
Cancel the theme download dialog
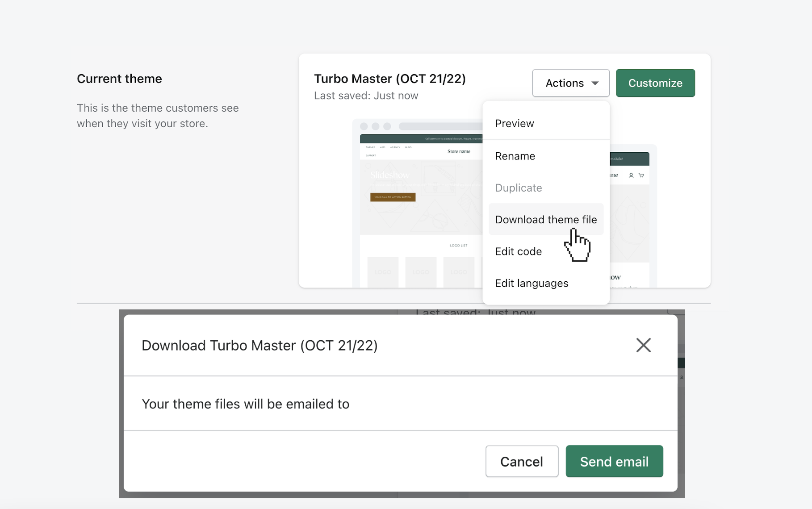pyautogui.click(x=521, y=461)
